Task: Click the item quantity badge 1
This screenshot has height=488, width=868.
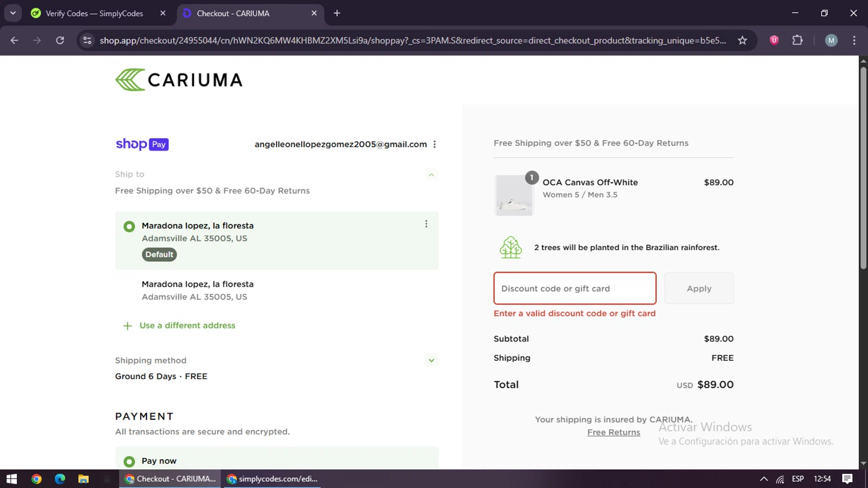Action: 532,178
